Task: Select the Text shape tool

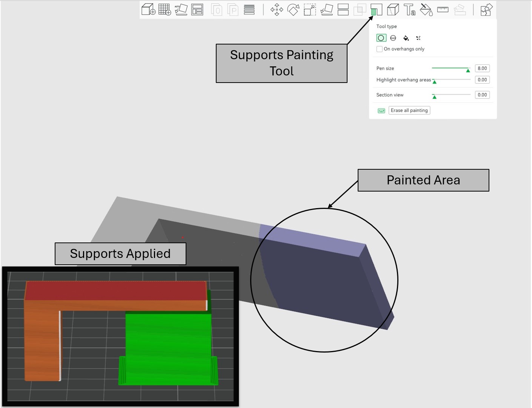Action: (409, 9)
